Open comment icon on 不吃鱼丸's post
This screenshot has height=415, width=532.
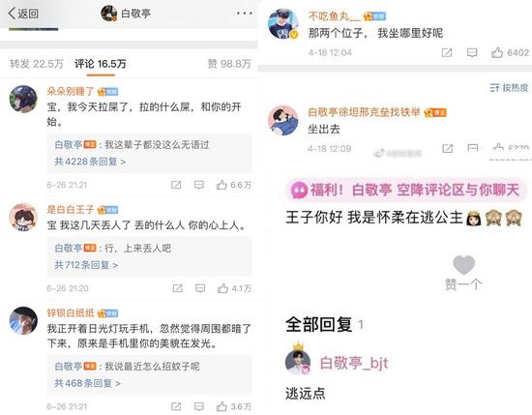[472, 52]
